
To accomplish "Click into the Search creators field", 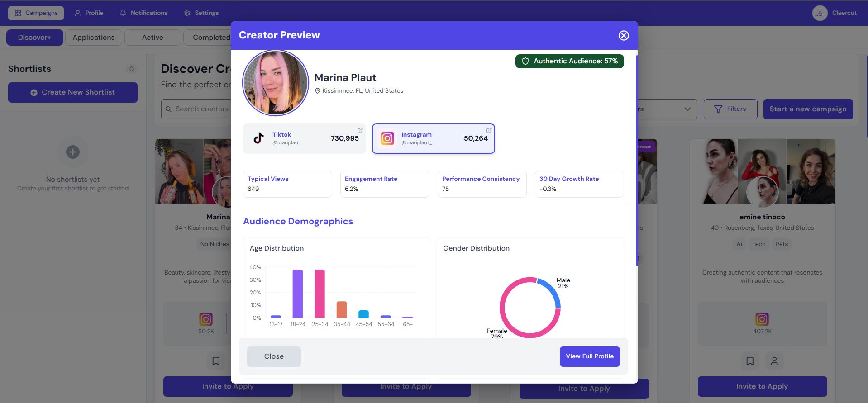I will coord(197,109).
